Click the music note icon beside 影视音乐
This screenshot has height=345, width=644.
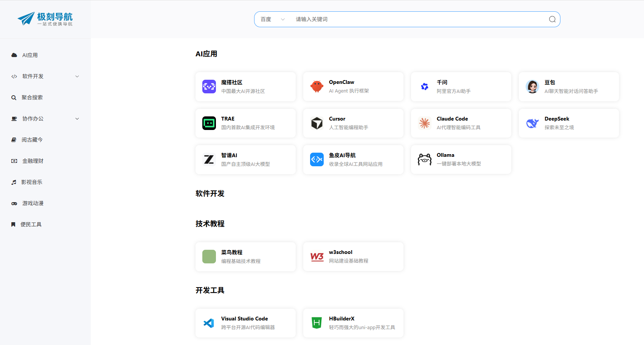pyautogui.click(x=14, y=182)
